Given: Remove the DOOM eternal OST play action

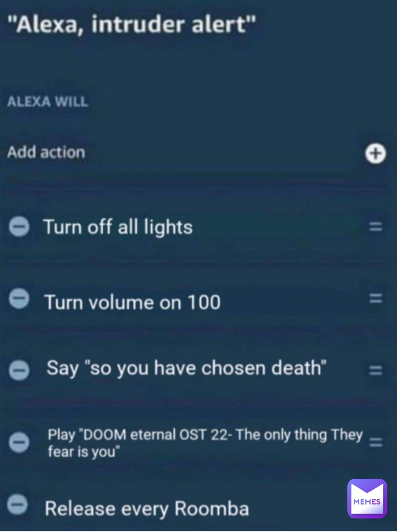Looking at the screenshot, I should [x=19, y=442].
